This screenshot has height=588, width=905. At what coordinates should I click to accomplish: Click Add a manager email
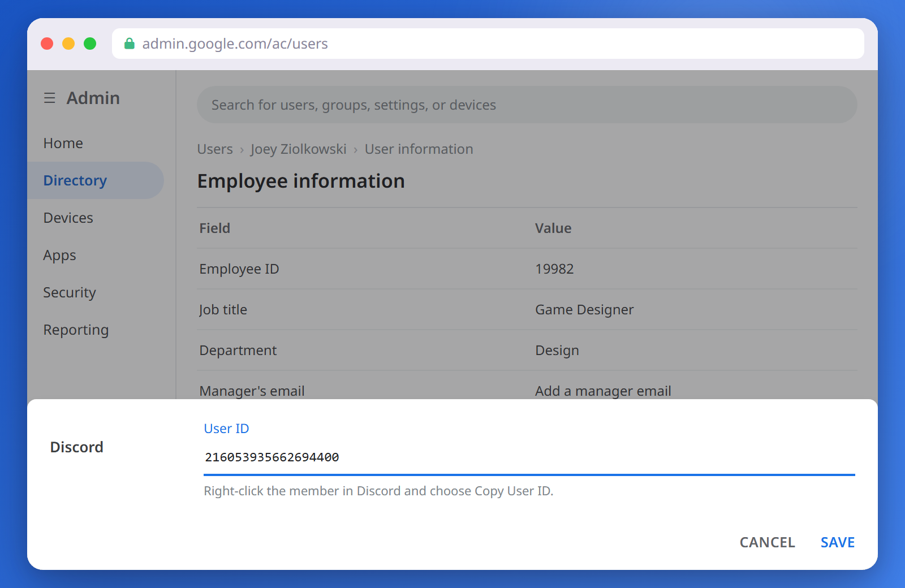(603, 391)
